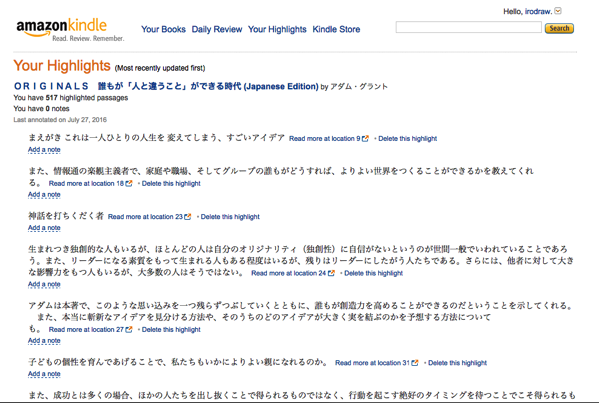Read more at location 18
This screenshot has height=403, width=599.
(86, 183)
